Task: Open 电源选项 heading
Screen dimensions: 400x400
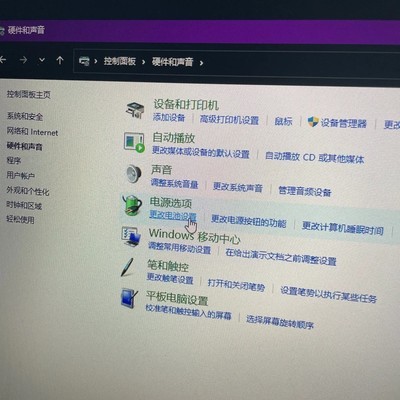Action: point(170,202)
